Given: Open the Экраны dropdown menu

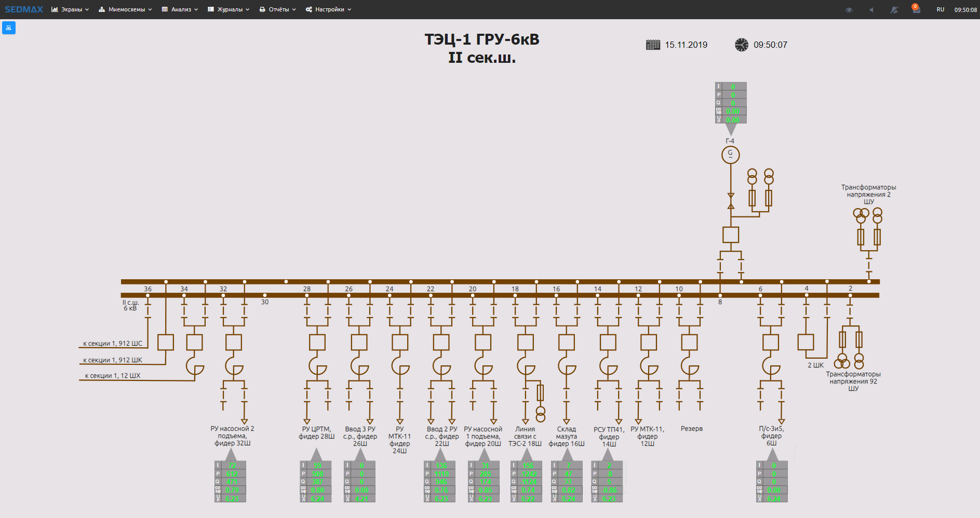Looking at the screenshot, I should (x=70, y=9).
